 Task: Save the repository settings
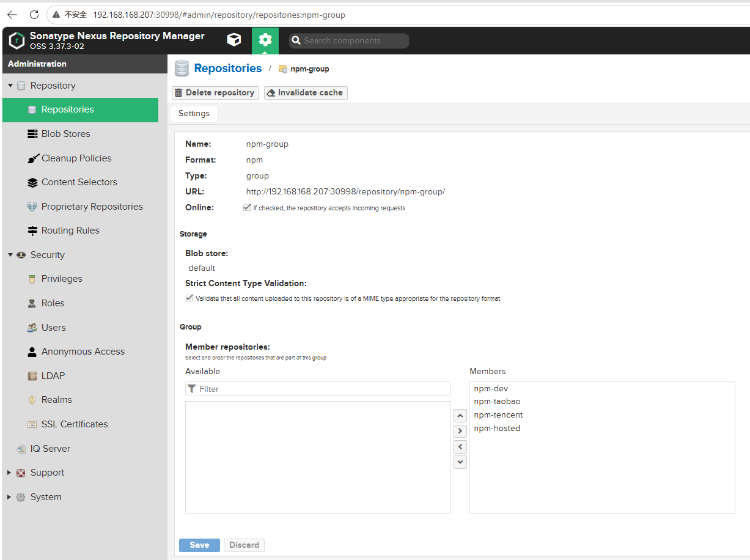(x=199, y=545)
